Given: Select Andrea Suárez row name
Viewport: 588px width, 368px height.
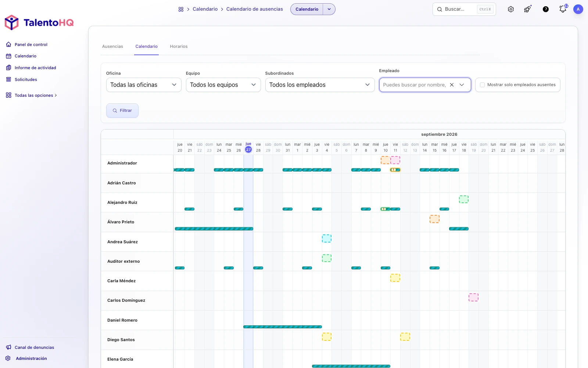Looking at the screenshot, I should 122,242.
